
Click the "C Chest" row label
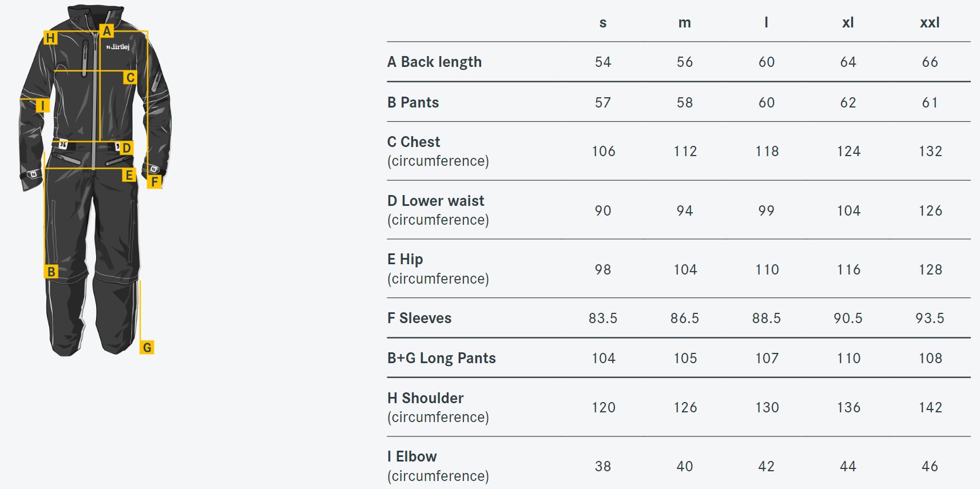click(x=414, y=142)
